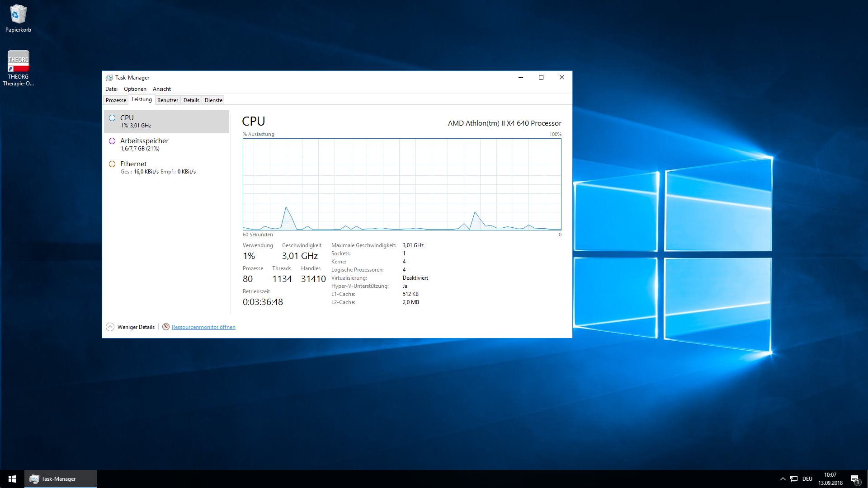The height and width of the screenshot is (488, 868).
Task: Open the Papierkorb recycle bin icon
Action: coord(18,19)
